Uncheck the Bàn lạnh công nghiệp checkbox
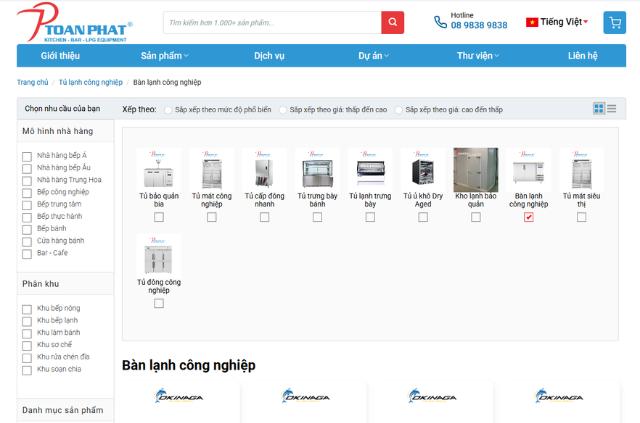 click(x=529, y=217)
